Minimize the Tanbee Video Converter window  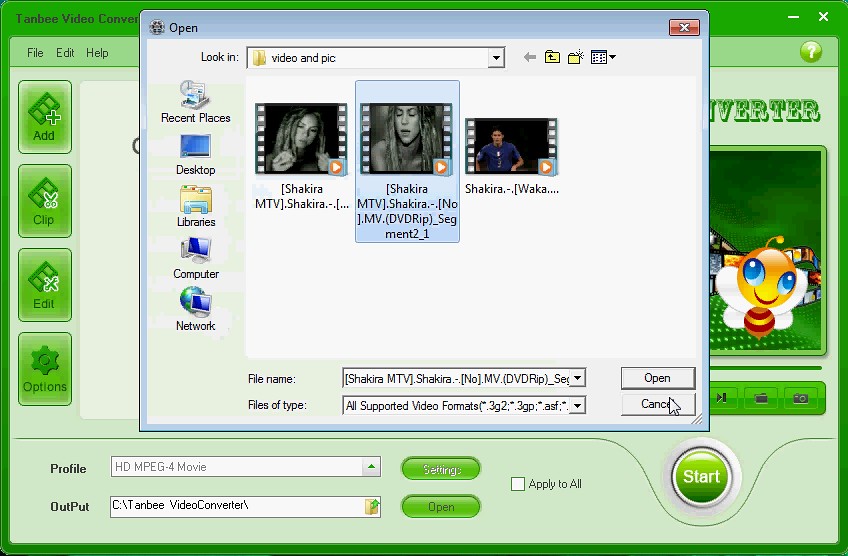[793, 17]
